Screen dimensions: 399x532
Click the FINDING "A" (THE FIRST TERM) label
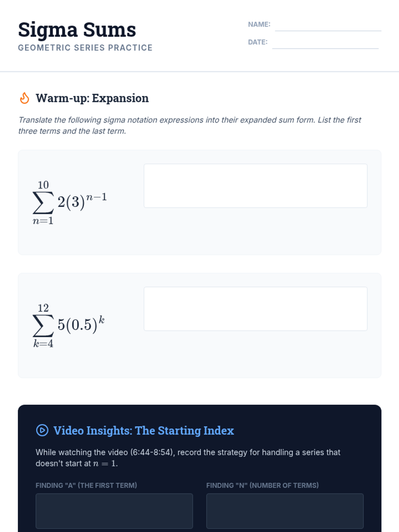click(86, 485)
